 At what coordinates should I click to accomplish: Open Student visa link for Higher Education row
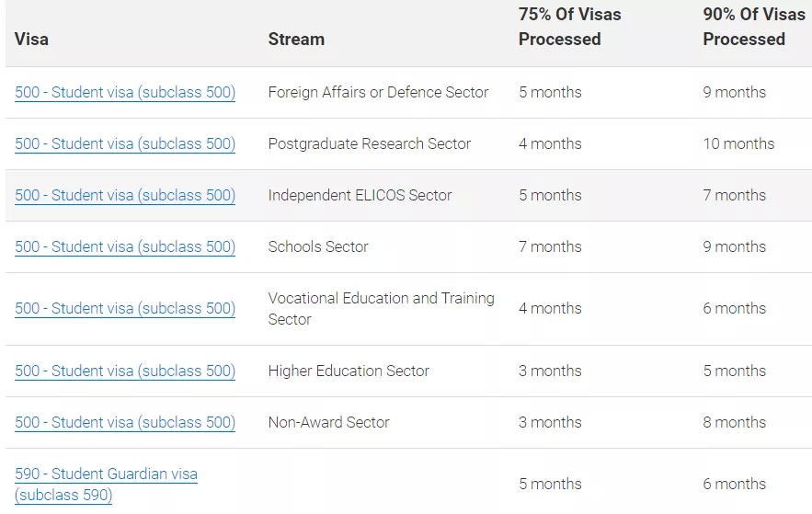pos(125,371)
